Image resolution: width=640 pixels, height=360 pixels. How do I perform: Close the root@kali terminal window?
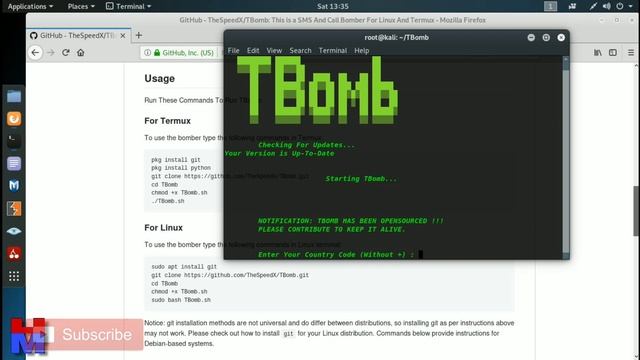point(561,38)
